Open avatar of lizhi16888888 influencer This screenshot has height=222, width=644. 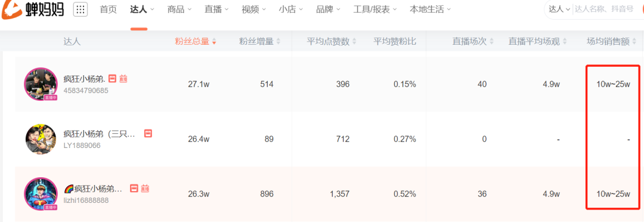tap(41, 194)
